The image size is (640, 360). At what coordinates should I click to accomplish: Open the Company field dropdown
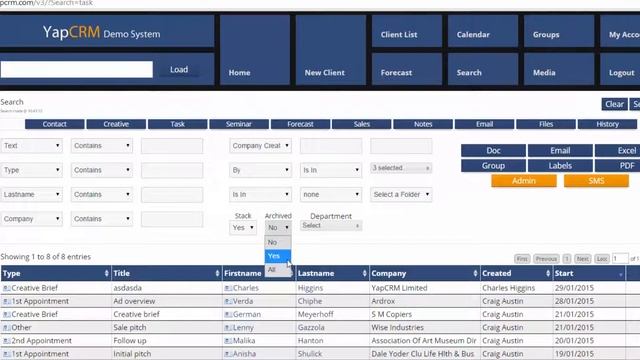click(31, 219)
